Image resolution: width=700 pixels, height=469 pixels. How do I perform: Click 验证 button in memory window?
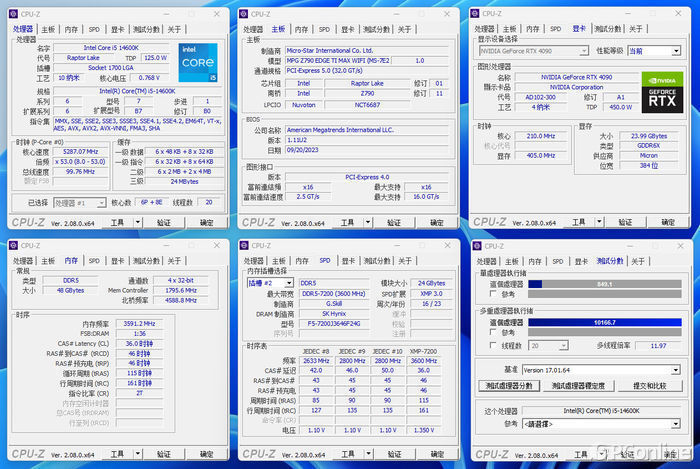point(164,453)
